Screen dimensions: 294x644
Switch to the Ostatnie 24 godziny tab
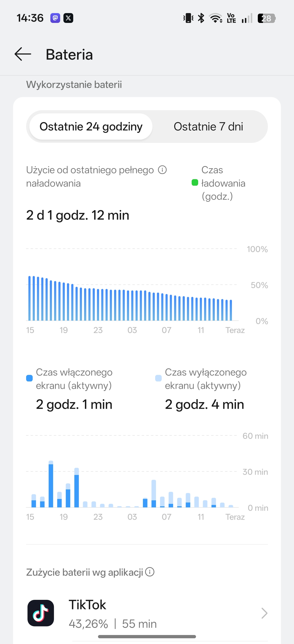point(91,127)
